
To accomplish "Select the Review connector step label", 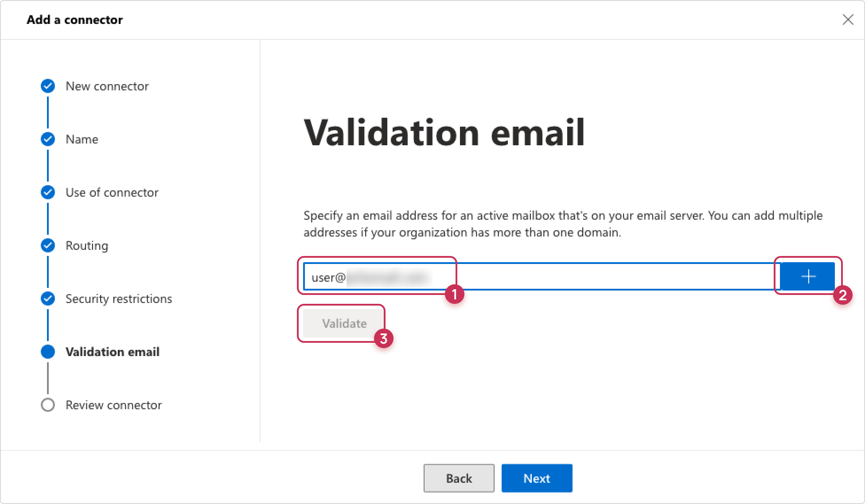I will point(114,405).
